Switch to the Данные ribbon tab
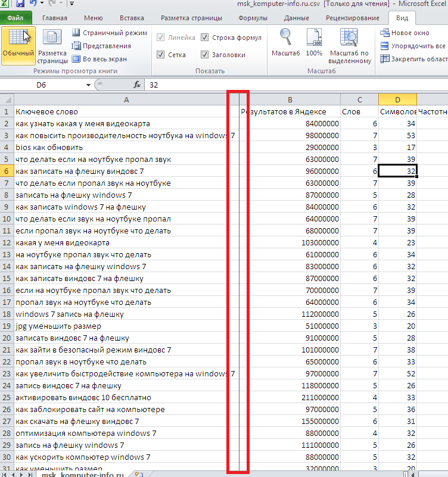This screenshot has width=448, height=477. click(x=297, y=18)
